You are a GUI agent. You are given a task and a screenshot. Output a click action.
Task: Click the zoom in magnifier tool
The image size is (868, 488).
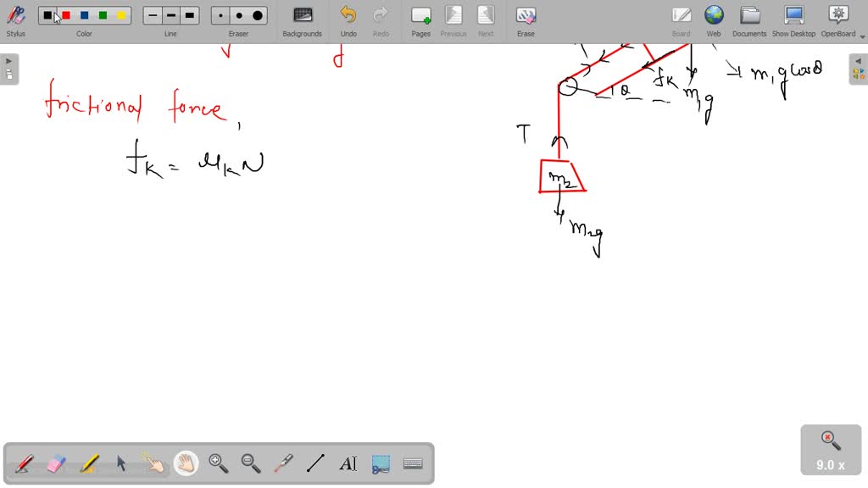pyautogui.click(x=219, y=463)
